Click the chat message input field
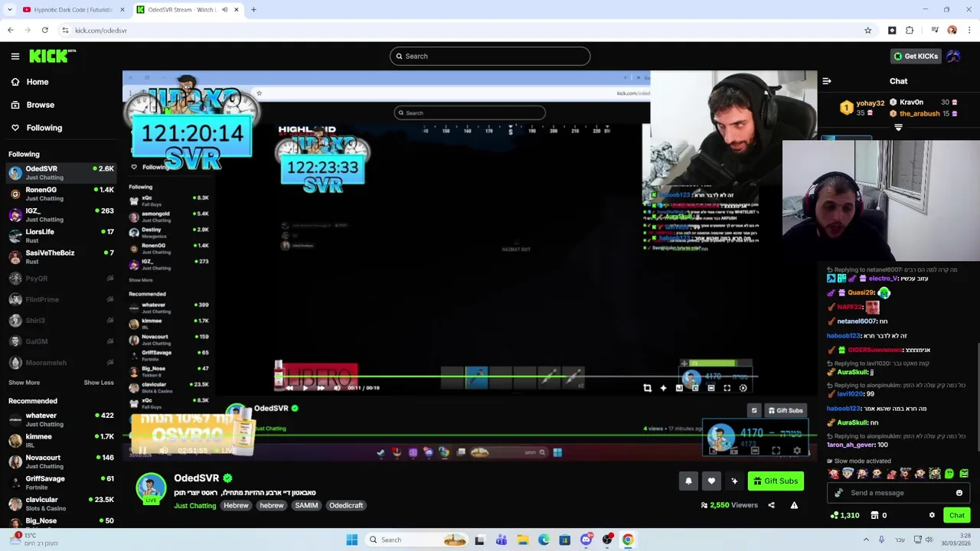980x551 pixels. (x=897, y=493)
